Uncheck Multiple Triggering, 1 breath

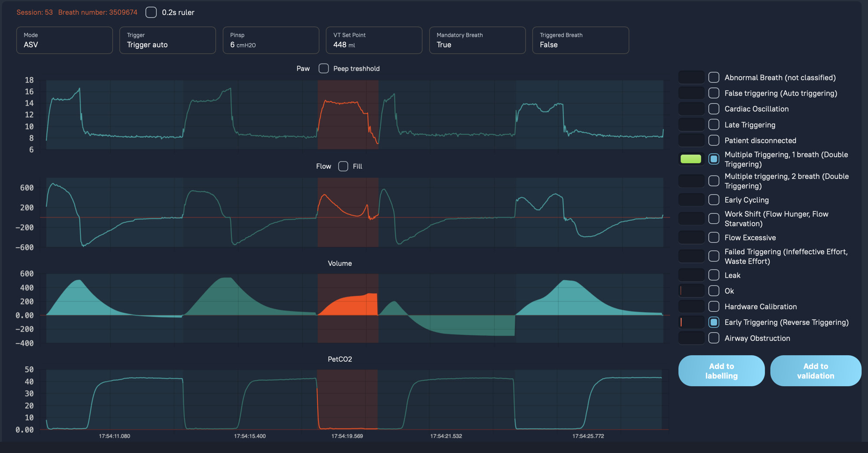coord(714,159)
